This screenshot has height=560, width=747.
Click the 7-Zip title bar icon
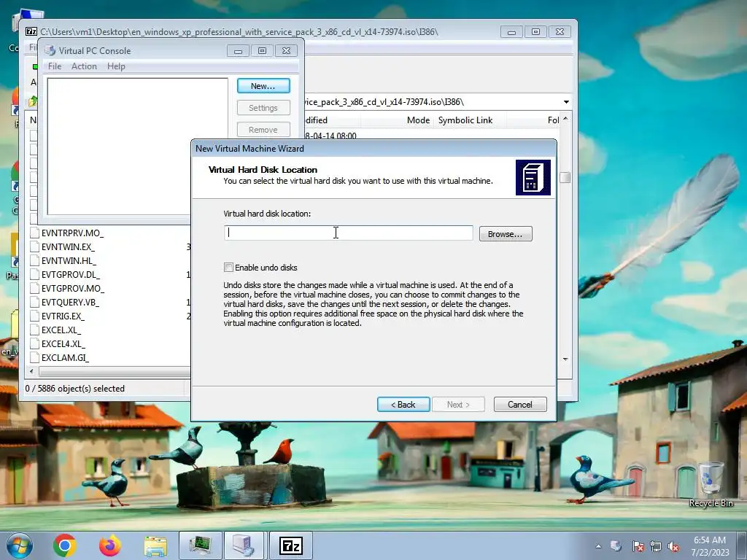point(31,31)
